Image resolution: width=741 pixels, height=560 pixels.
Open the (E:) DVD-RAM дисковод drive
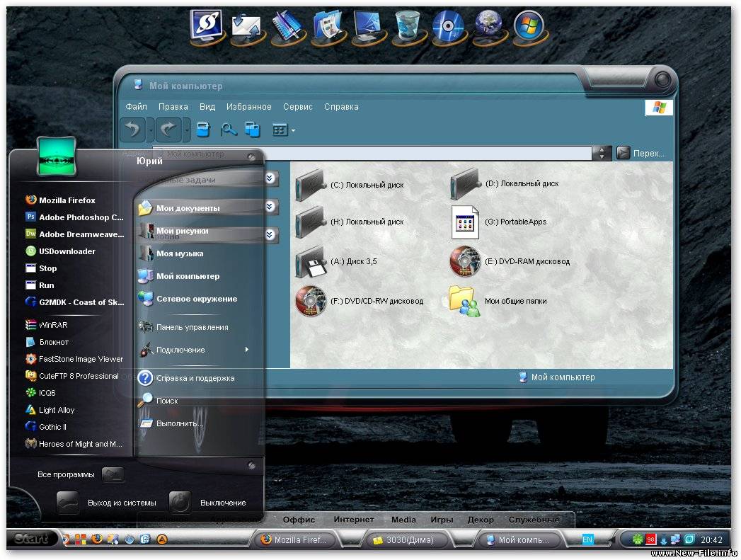pyautogui.click(x=465, y=261)
